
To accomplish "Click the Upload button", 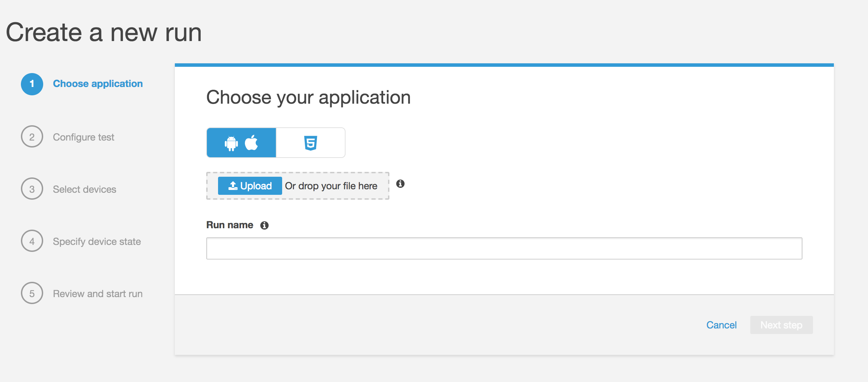I will (250, 186).
